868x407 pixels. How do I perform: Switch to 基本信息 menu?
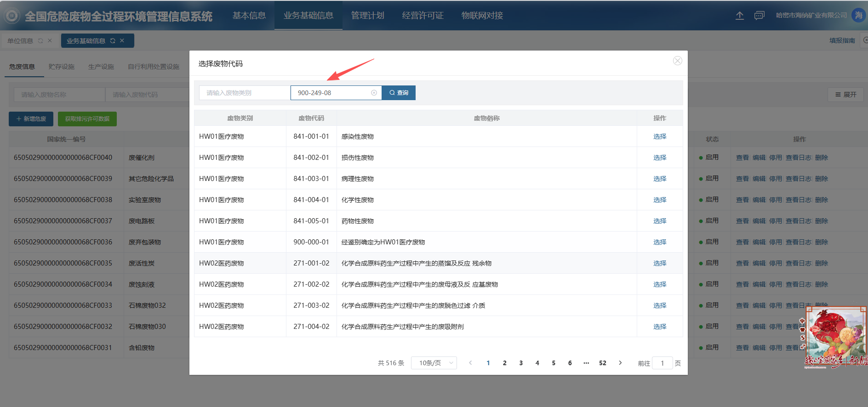tap(249, 16)
